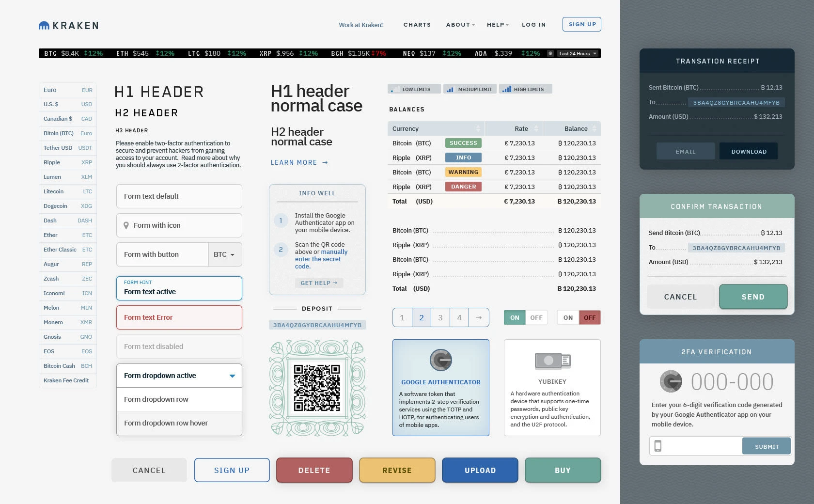
Task: Click the YubiKey card description
Action: [550, 409]
